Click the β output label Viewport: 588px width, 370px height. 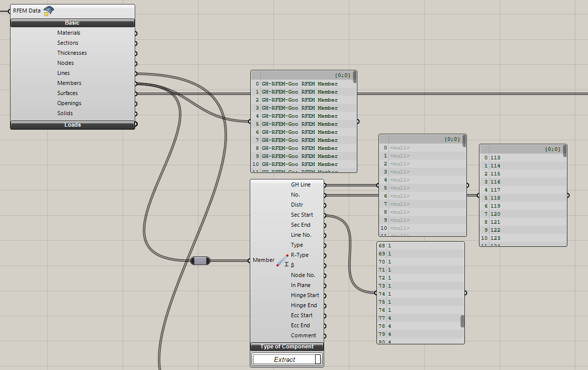click(x=292, y=265)
